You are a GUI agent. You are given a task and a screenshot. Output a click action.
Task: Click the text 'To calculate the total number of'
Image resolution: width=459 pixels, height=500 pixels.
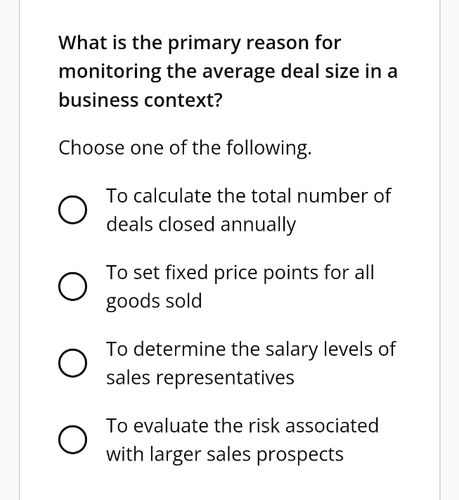tap(248, 195)
